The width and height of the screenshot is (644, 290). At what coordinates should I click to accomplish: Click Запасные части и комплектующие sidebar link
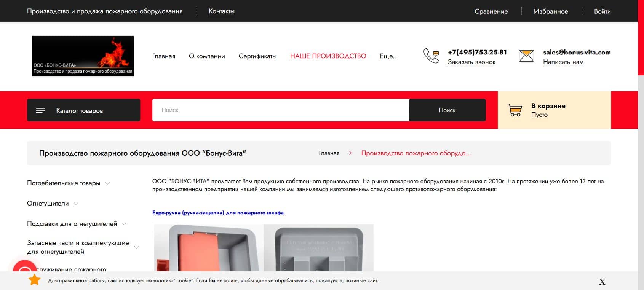78,247
